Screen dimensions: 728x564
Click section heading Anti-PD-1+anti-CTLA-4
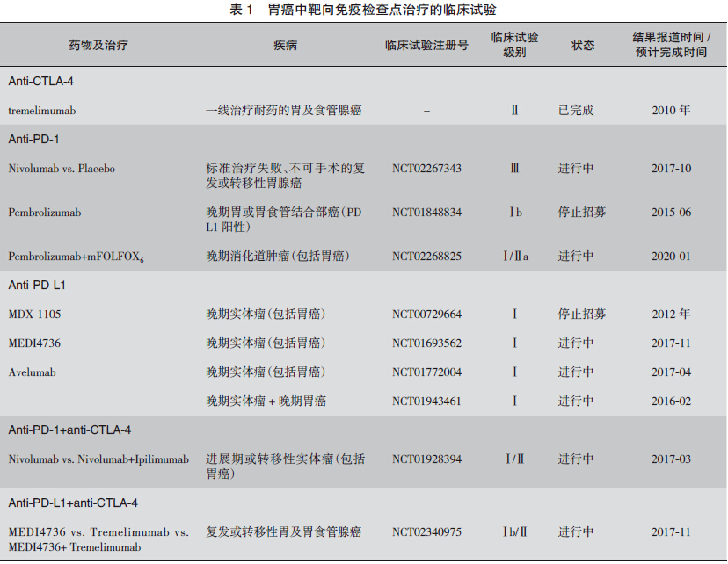(69, 430)
